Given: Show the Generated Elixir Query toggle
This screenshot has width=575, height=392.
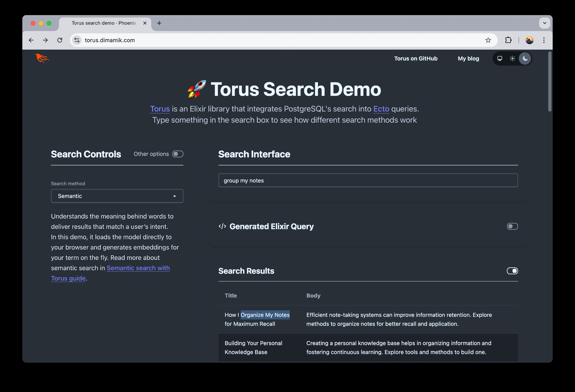Looking at the screenshot, I should (512, 226).
